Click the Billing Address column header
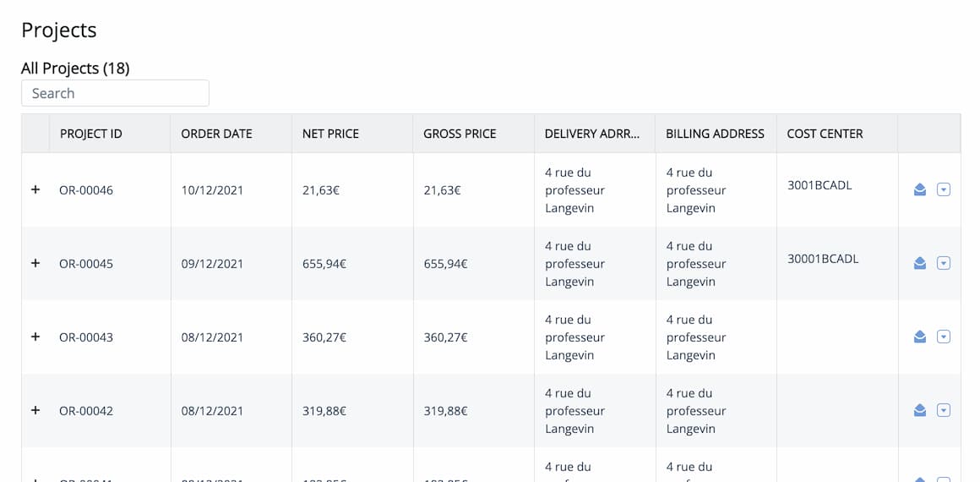The height and width of the screenshot is (482, 980). (715, 134)
